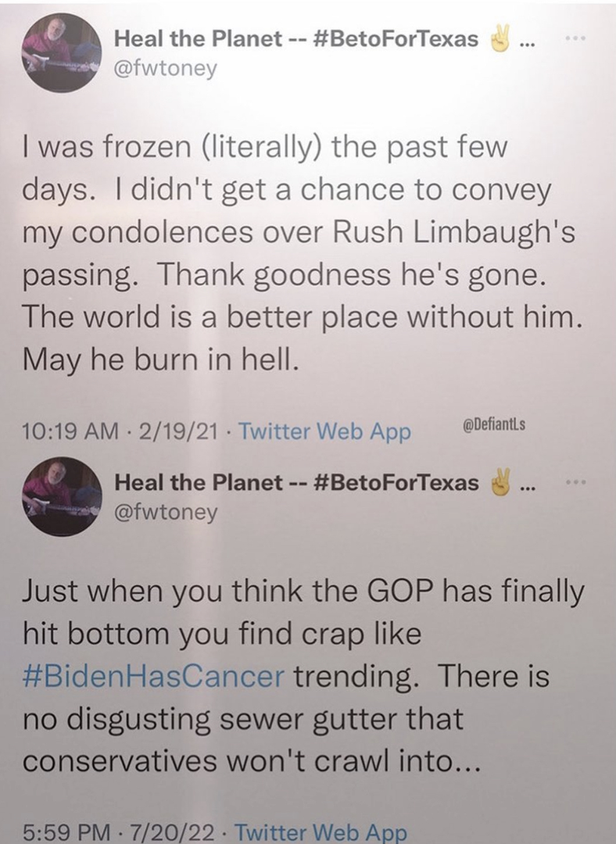Viewport: 616px width, 844px height.
Task: Click the 10:19 AM · 2/19/21 timestamp
Action: pos(123,431)
